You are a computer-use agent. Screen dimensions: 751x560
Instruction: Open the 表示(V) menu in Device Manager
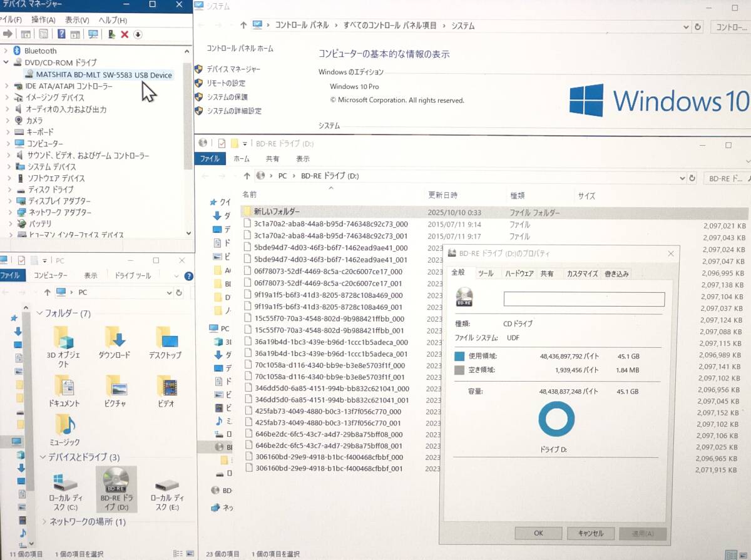pyautogui.click(x=77, y=20)
